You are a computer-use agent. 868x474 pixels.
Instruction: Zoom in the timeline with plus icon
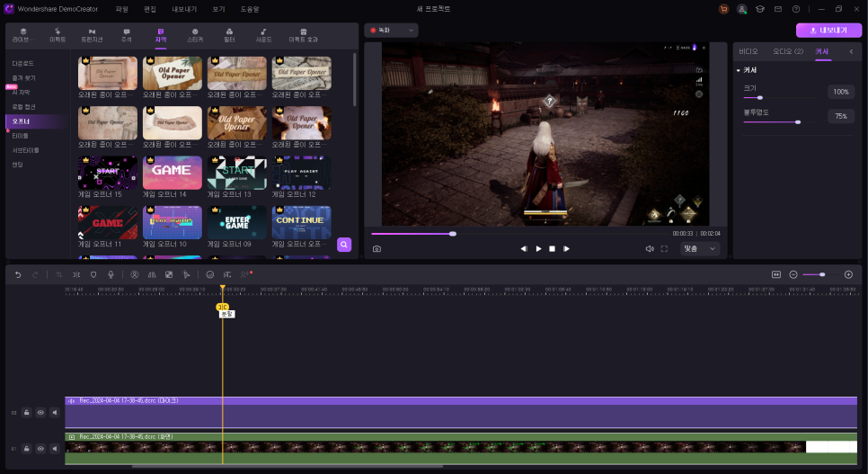tap(848, 274)
